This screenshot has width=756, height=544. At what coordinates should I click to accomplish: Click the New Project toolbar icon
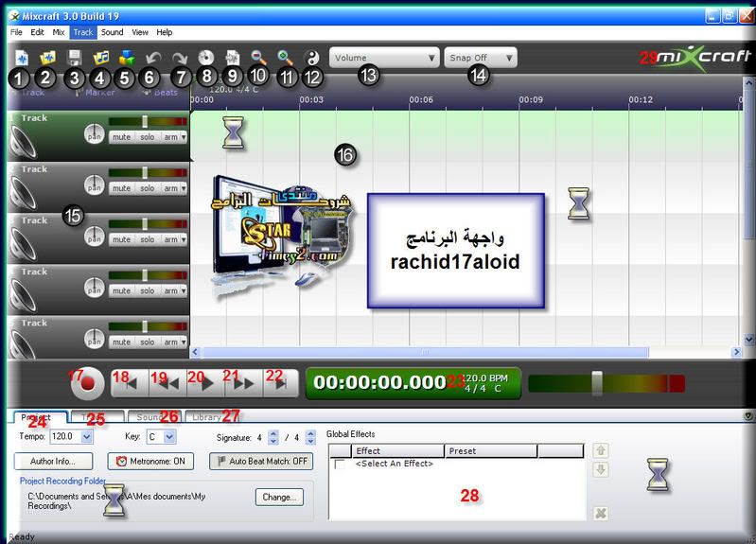point(21,58)
